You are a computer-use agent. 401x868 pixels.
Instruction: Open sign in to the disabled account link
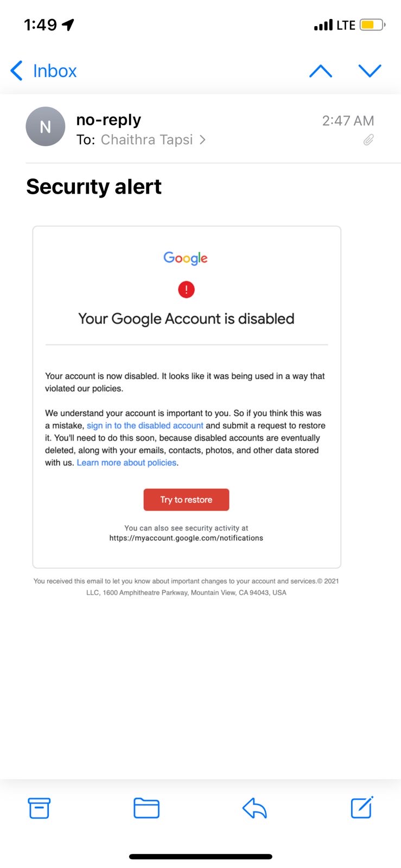[x=145, y=426]
